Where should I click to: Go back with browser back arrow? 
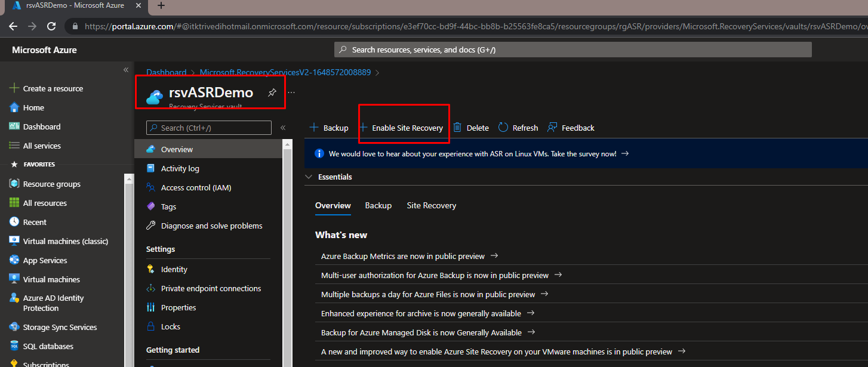coord(13,26)
